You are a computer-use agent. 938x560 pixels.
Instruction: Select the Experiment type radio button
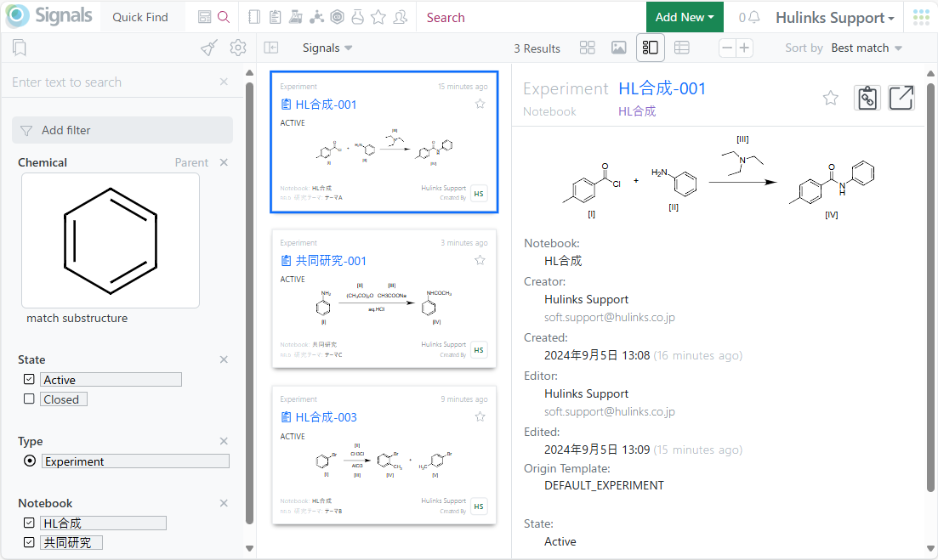tap(30, 461)
